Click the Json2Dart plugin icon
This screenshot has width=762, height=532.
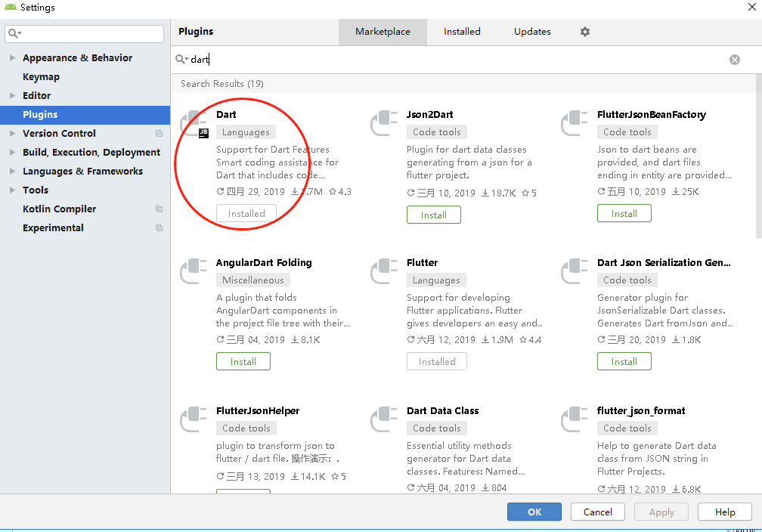[384, 123]
